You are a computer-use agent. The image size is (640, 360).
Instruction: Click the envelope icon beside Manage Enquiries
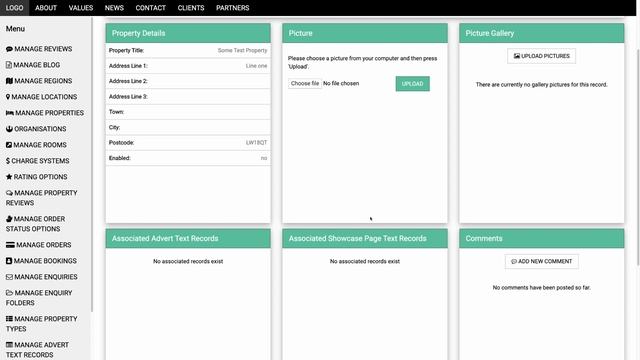coord(9,277)
